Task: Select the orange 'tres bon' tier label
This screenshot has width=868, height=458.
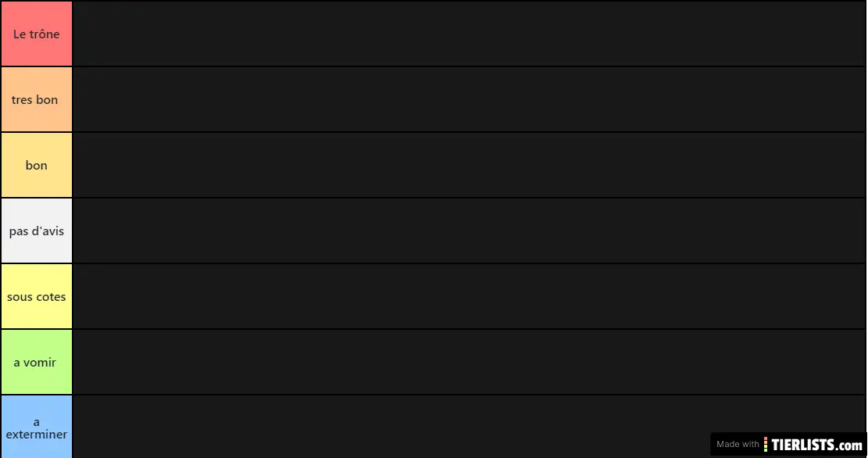Action: tap(37, 99)
